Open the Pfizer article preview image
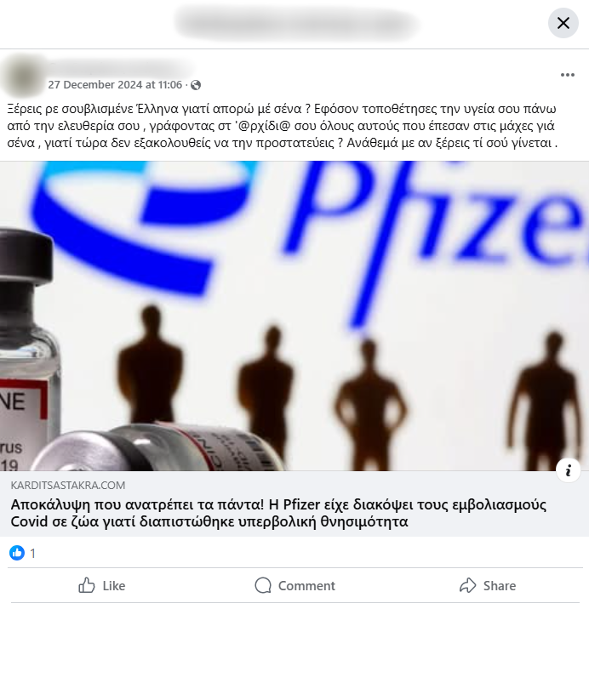Image resolution: width=589 pixels, height=700 pixels. click(x=294, y=316)
